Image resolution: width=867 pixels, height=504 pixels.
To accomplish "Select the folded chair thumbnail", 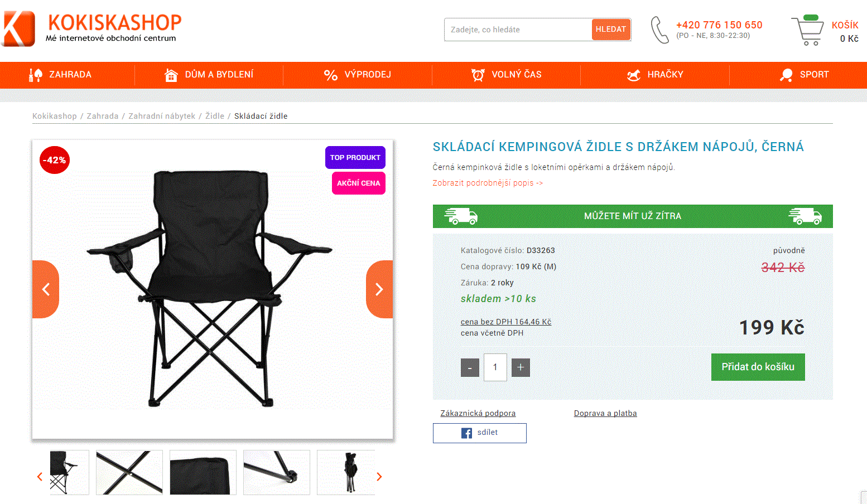I will pyautogui.click(x=349, y=473).
